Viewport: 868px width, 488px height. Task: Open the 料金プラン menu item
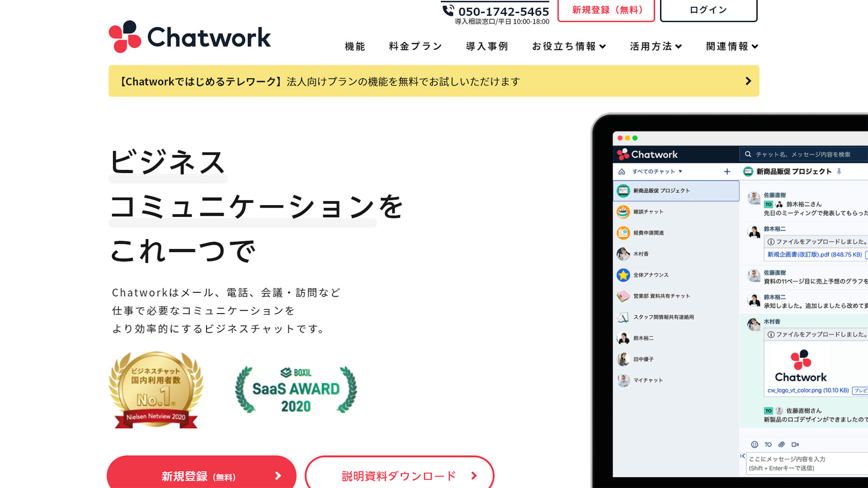[x=415, y=46]
